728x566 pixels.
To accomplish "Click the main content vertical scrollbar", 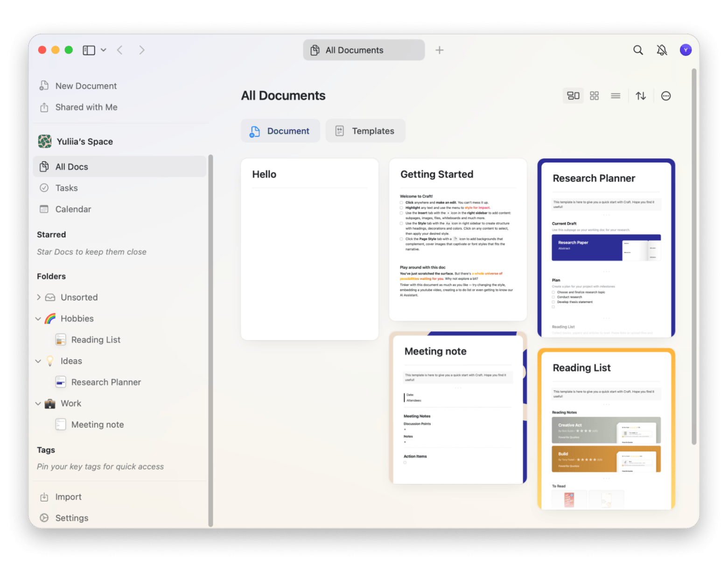I will (x=694, y=256).
